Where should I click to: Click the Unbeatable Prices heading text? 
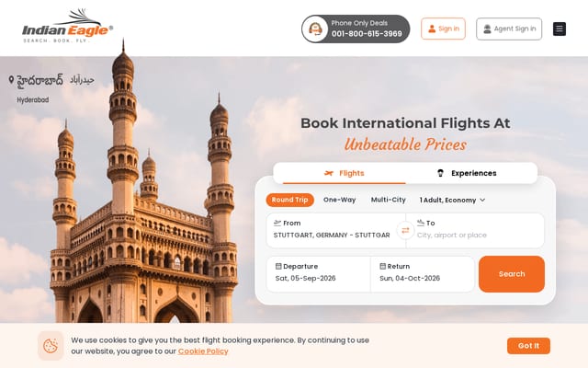[x=405, y=144]
